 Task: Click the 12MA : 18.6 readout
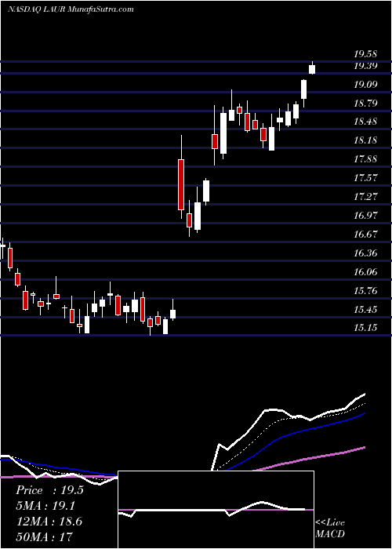point(49,522)
